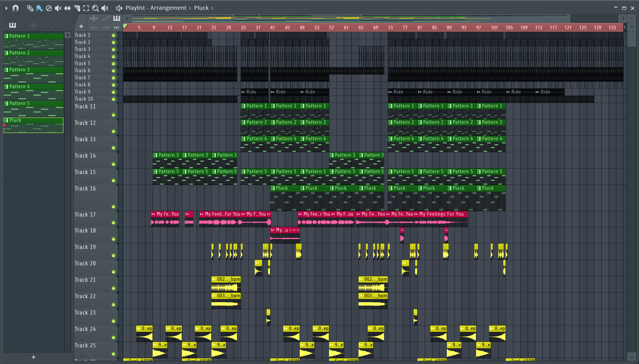Mute Track 17 using green light
The height and width of the screenshot is (364, 639).
click(113, 223)
